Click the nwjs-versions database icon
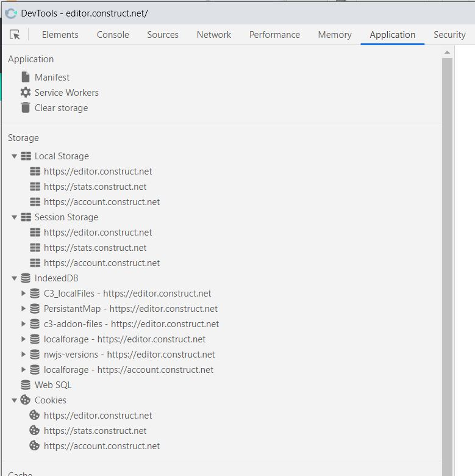This screenshot has height=476, width=475. 35,355
